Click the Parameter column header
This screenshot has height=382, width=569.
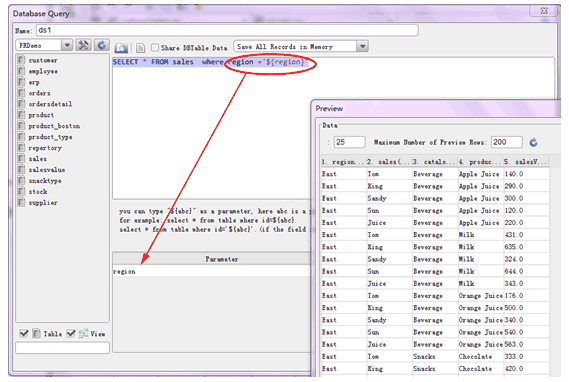tap(212, 259)
